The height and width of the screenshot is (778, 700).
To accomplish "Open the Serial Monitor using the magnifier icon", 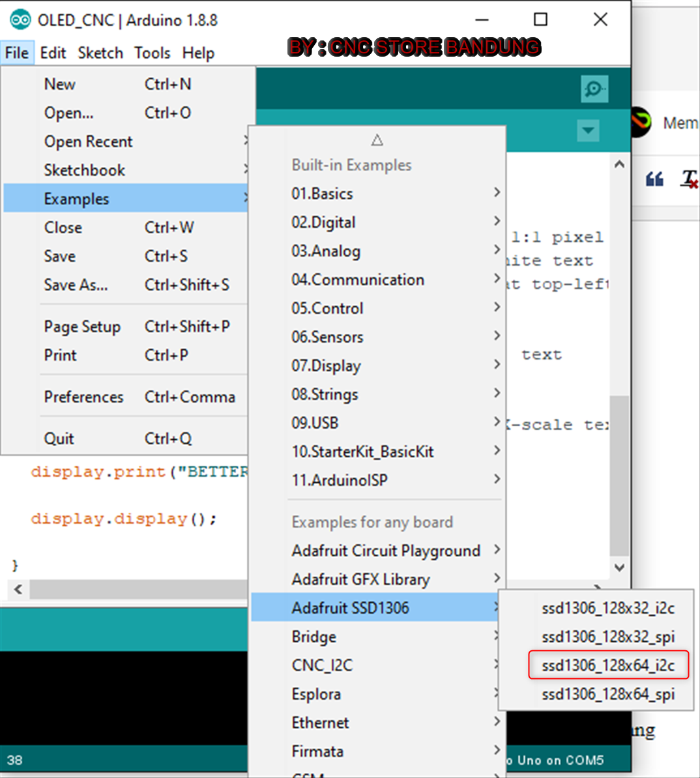I will [594, 89].
